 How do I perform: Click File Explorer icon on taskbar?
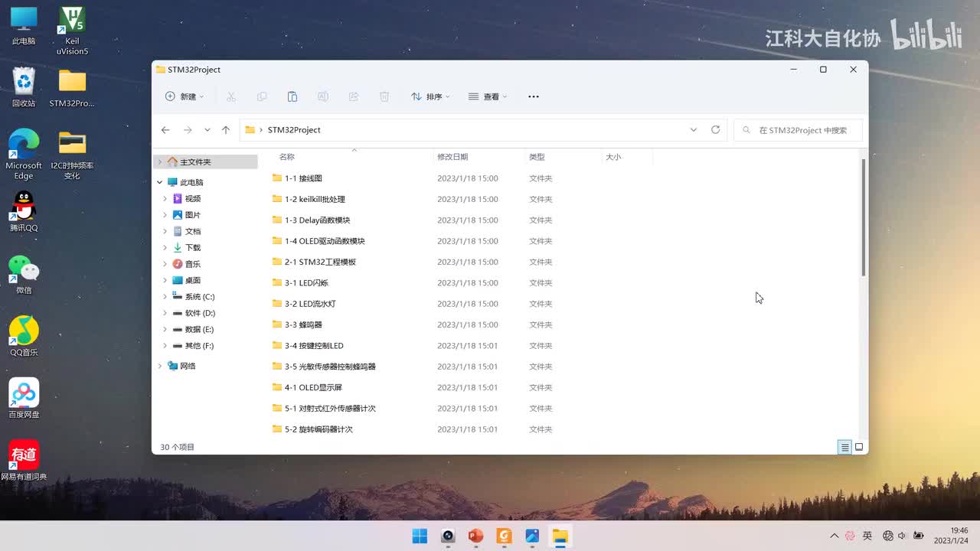pyautogui.click(x=560, y=536)
